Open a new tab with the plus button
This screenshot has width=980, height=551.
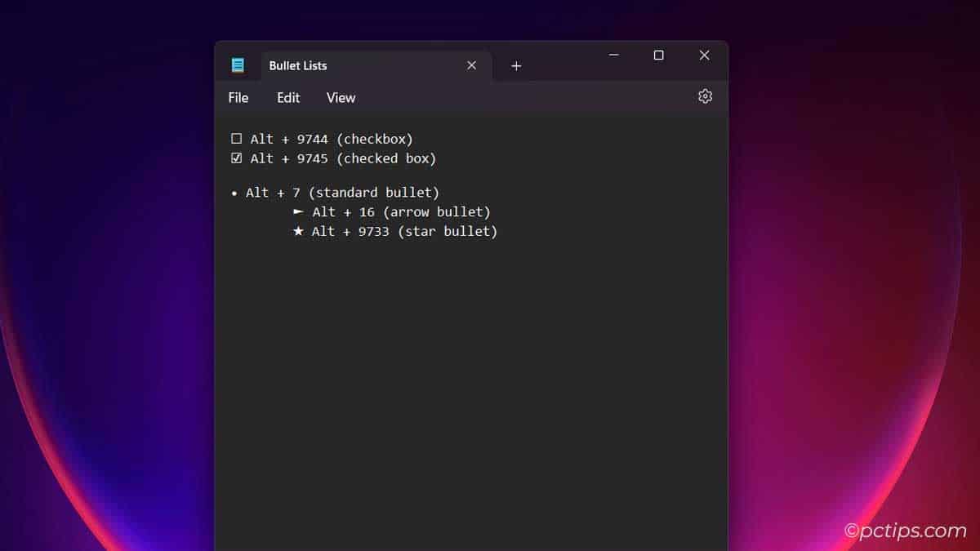click(x=516, y=65)
